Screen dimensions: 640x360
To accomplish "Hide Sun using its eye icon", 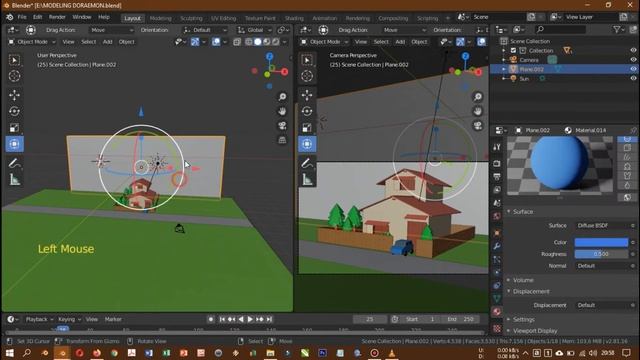I will [x=633, y=78].
